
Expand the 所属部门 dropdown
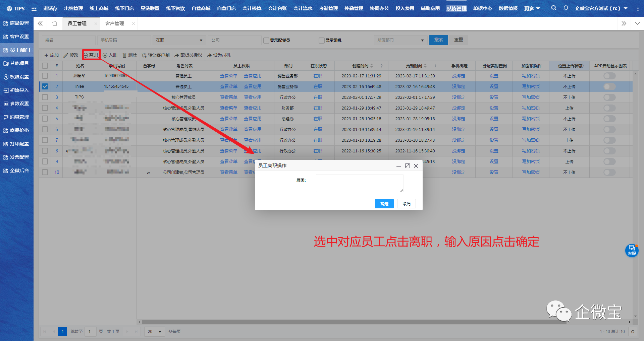(400, 40)
